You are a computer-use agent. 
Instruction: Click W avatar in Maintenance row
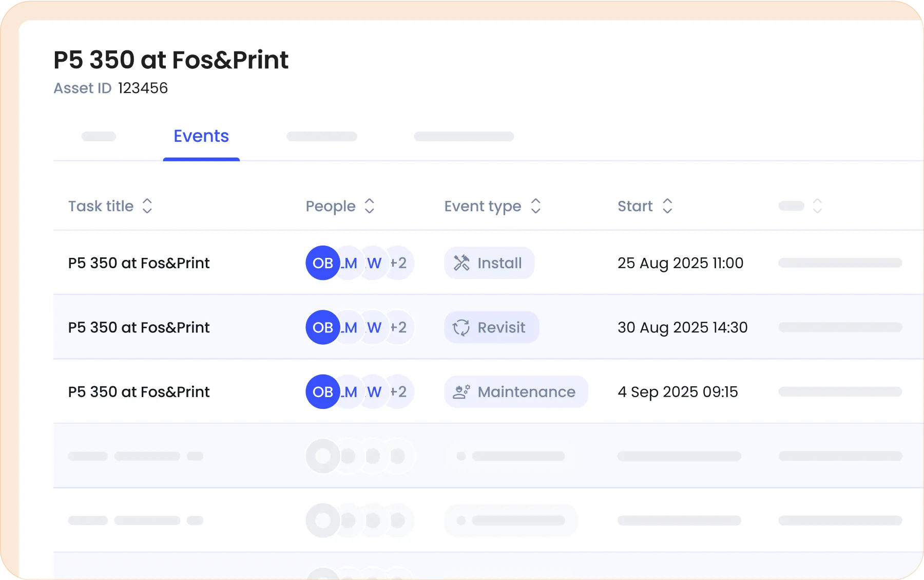pyautogui.click(x=374, y=392)
